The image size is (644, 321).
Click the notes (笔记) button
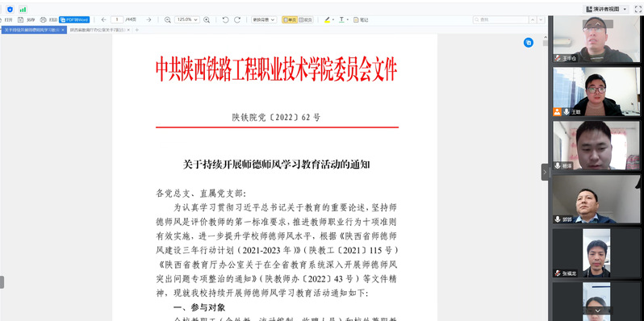coord(361,19)
